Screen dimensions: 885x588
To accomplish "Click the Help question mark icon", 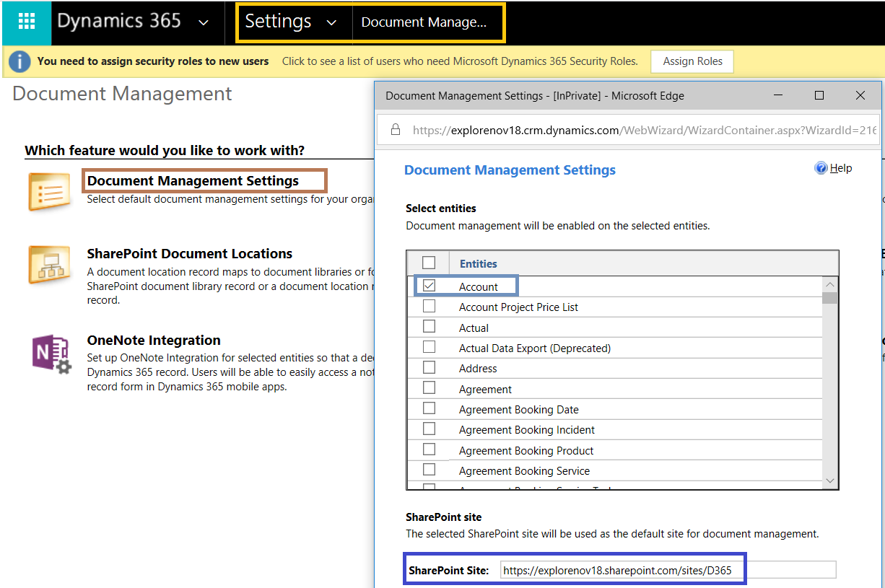I will (x=821, y=167).
